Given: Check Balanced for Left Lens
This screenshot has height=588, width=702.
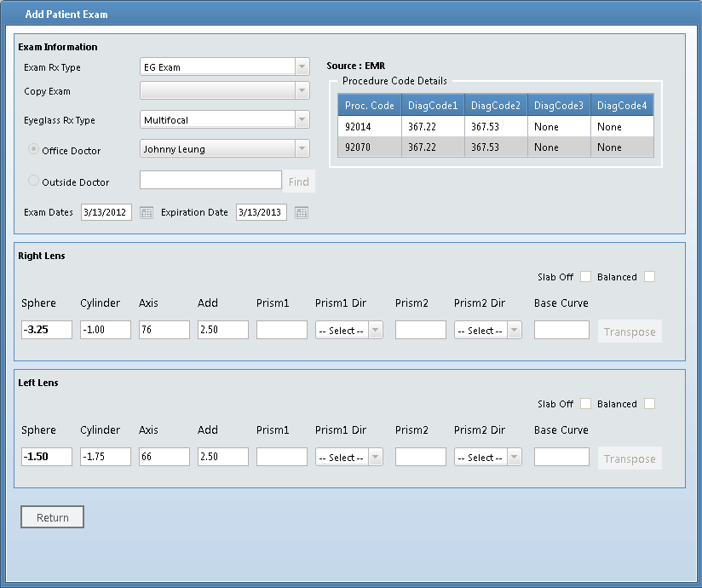Looking at the screenshot, I should pyautogui.click(x=650, y=403).
